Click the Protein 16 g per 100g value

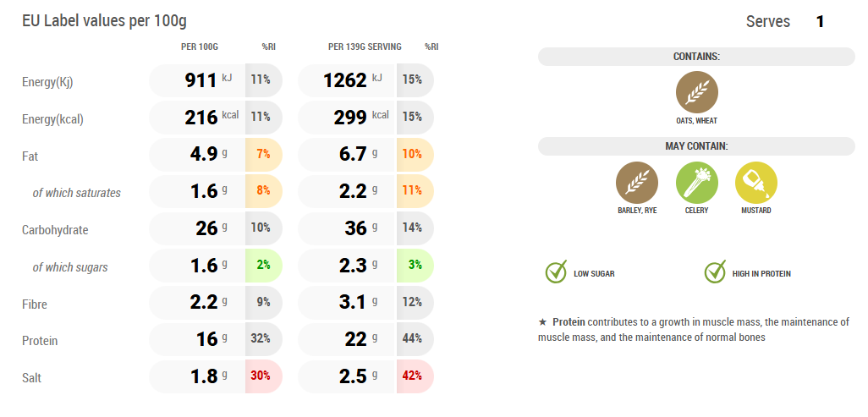[x=206, y=340]
